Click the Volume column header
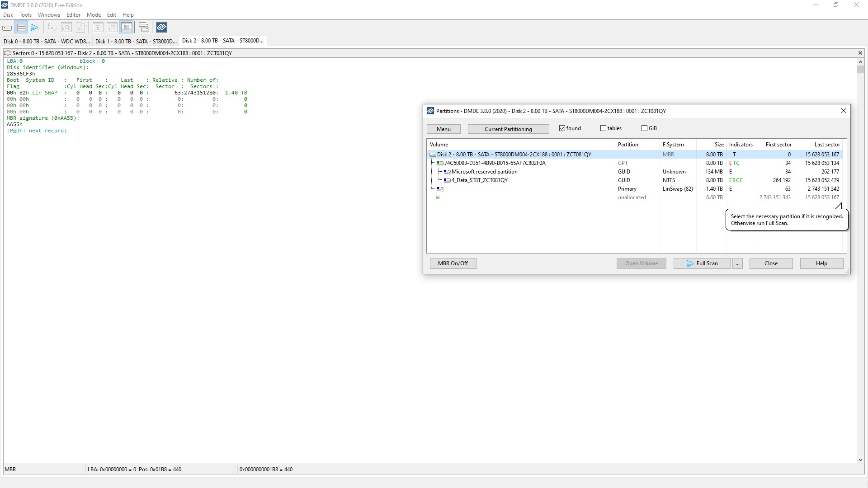Viewport: 868px width, 488px height. [521, 145]
